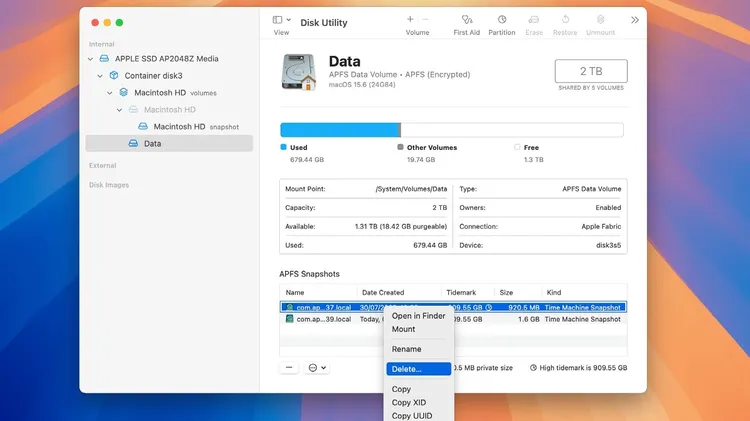Open the Partition tool
This screenshot has width=750, height=421.
502,20
